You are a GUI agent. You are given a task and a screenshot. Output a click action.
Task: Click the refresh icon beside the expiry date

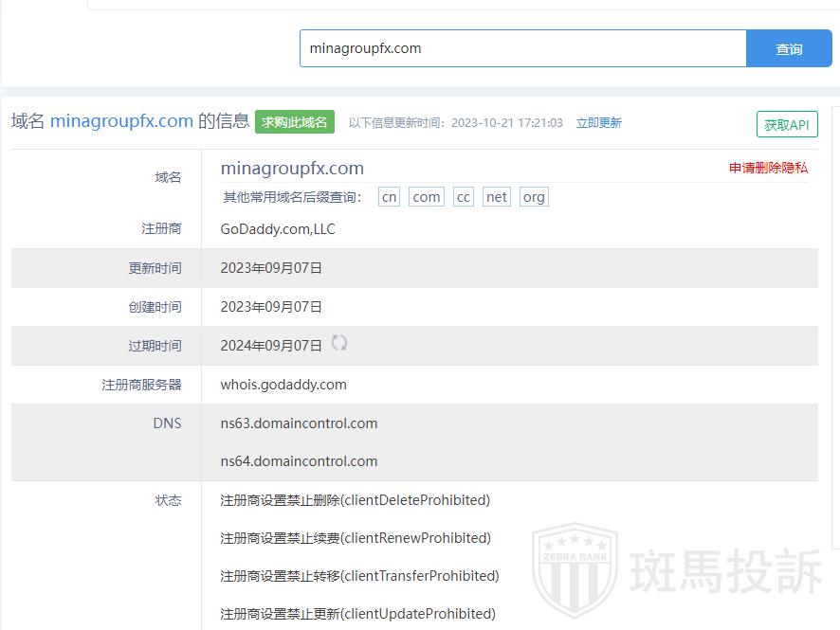tap(339, 344)
